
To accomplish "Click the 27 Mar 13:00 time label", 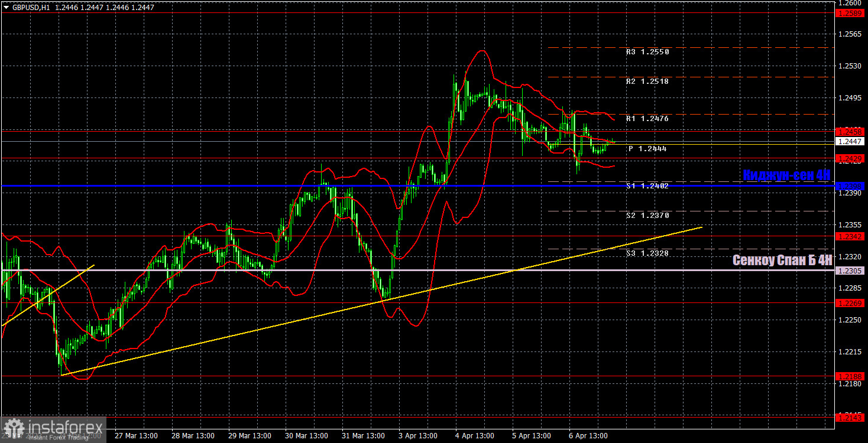I will click(x=136, y=436).
